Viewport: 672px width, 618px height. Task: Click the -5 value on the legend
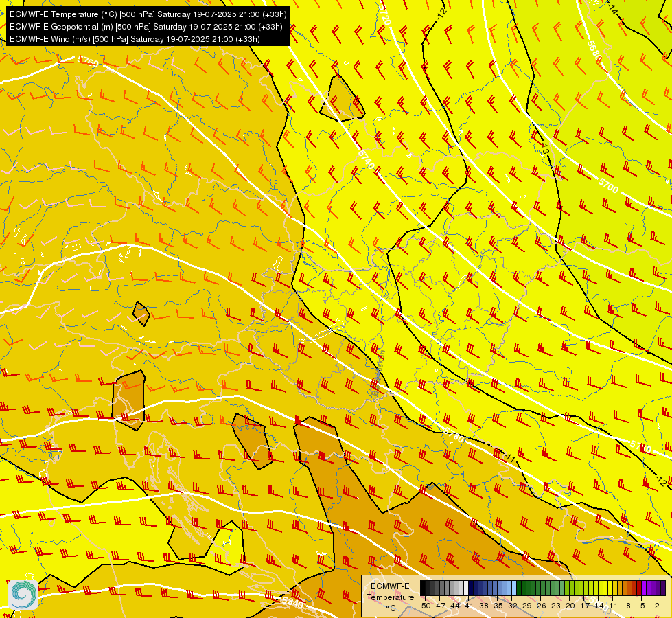[x=640, y=606]
